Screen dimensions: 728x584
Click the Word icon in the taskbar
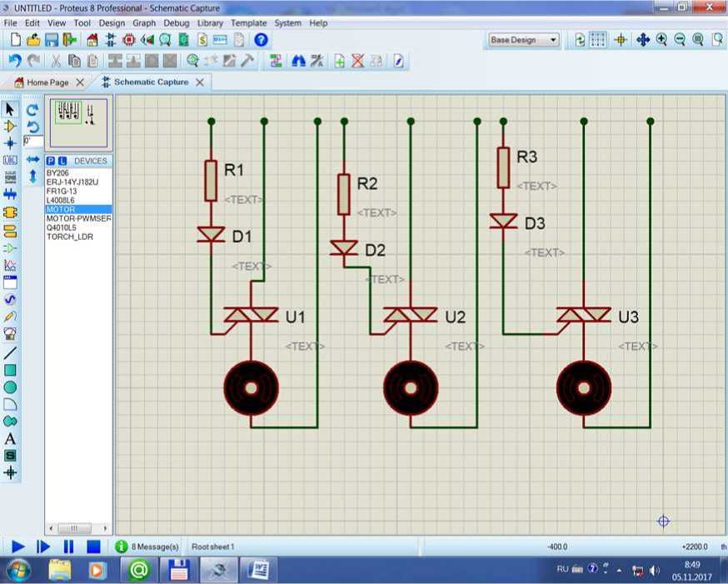[x=259, y=571]
